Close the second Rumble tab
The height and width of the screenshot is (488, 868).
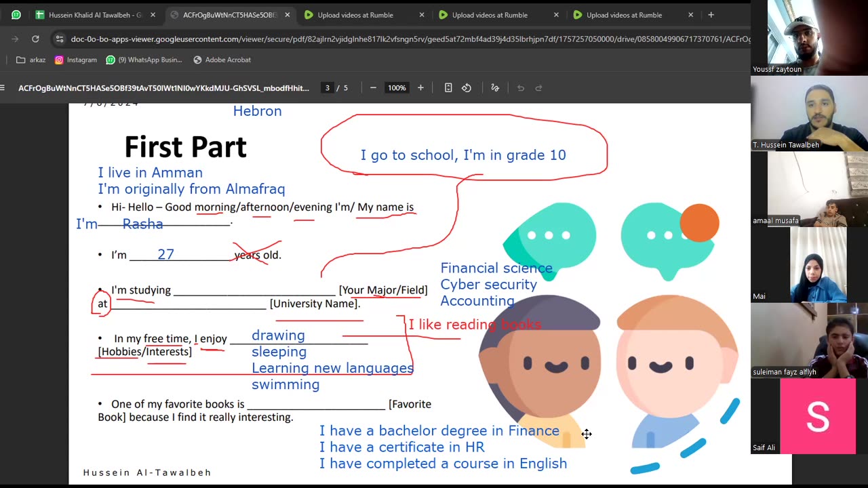coord(556,15)
